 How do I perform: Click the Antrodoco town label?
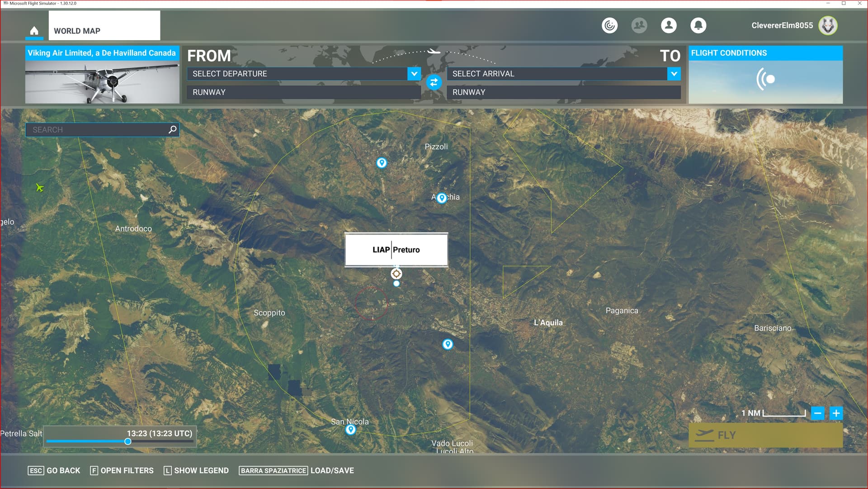click(x=133, y=228)
